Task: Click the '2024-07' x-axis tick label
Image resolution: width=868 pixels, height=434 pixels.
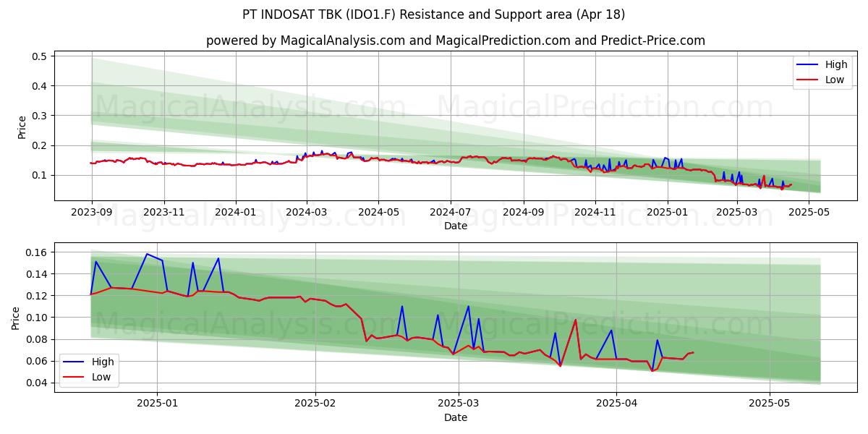Action: 451,213
